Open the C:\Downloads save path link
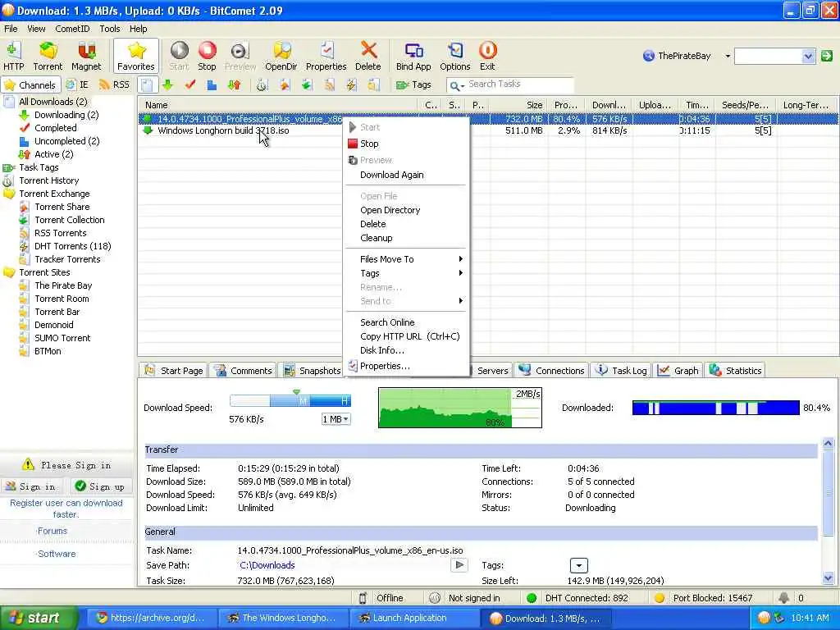 [x=267, y=565]
